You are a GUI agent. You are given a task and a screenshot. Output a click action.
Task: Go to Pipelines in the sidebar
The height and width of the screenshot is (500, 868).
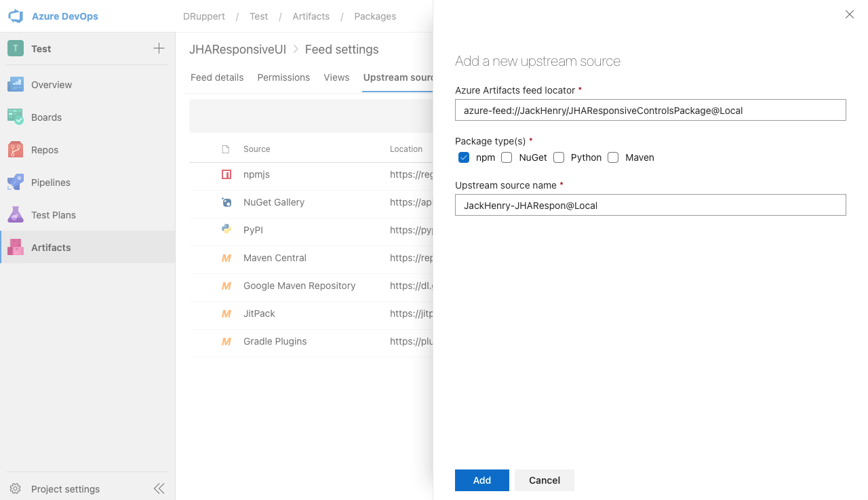(51, 182)
